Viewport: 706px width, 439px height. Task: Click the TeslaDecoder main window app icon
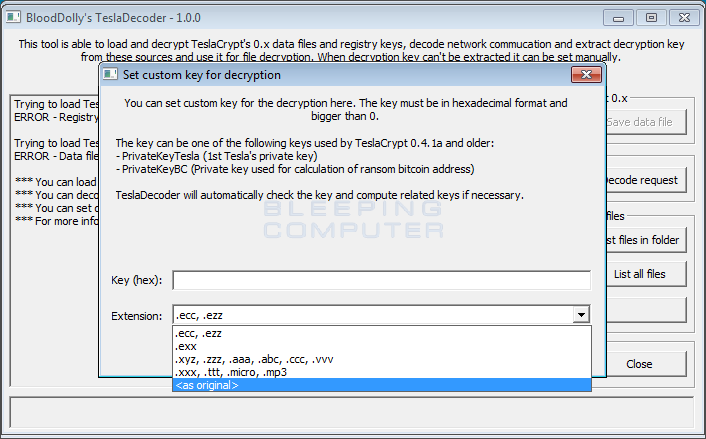pyautogui.click(x=14, y=18)
